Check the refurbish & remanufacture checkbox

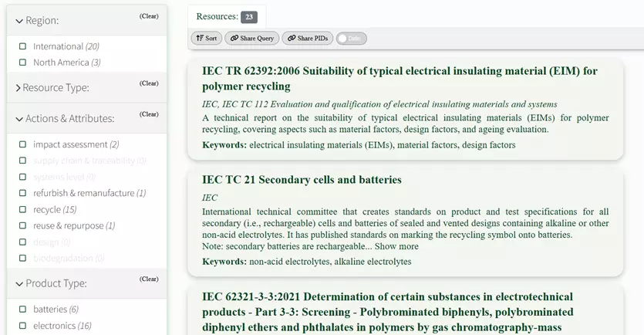[x=22, y=193]
